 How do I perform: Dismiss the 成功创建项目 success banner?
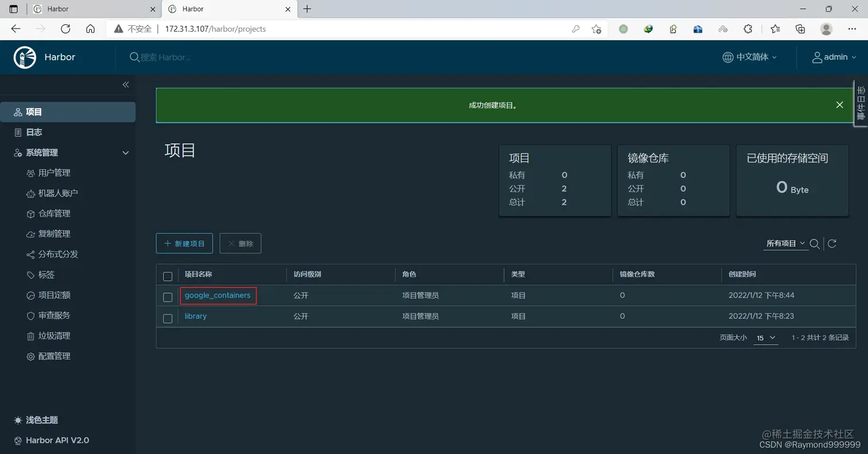point(839,105)
